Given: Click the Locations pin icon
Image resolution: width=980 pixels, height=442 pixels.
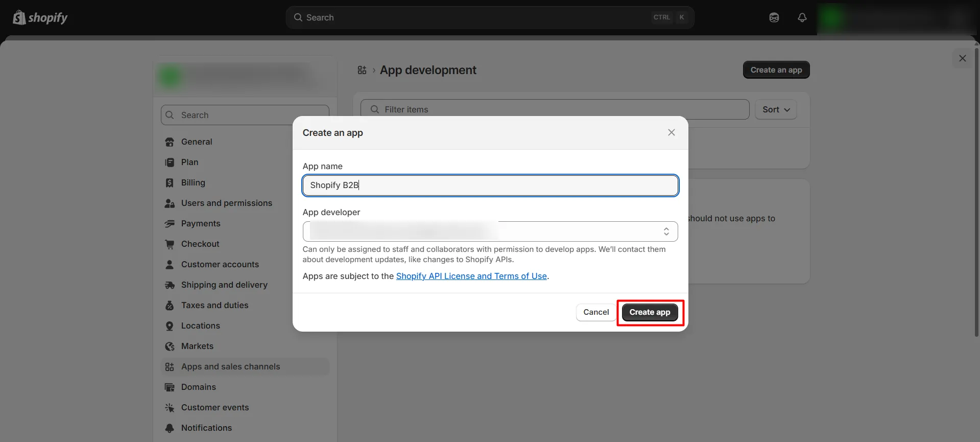Looking at the screenshot, I should (170, 326).
